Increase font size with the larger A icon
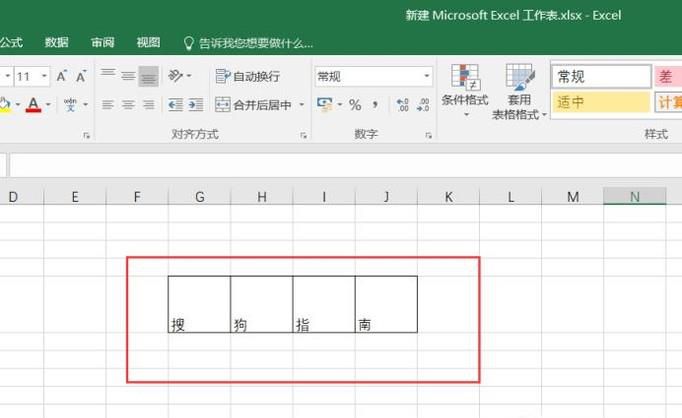 click(61, 77)
